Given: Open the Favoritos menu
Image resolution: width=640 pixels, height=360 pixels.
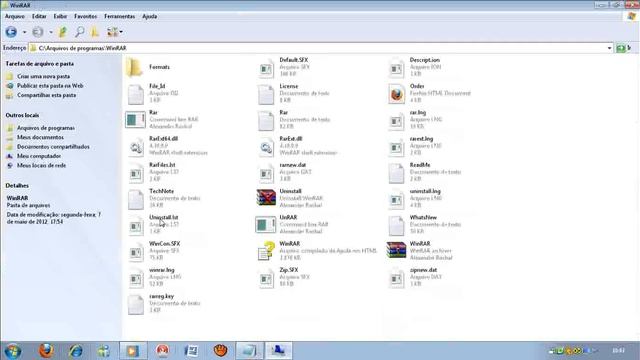Looking at the screenshot, I should pyautogui.click(x=86, y=16).
